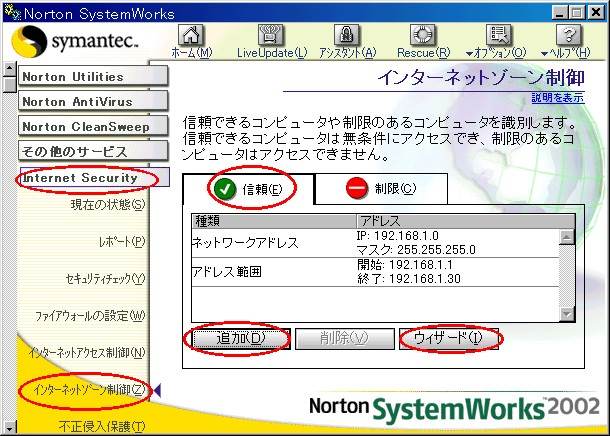Click the sidebar scrollbar thumb
610x436 pixels.
(x=9, y=85)
